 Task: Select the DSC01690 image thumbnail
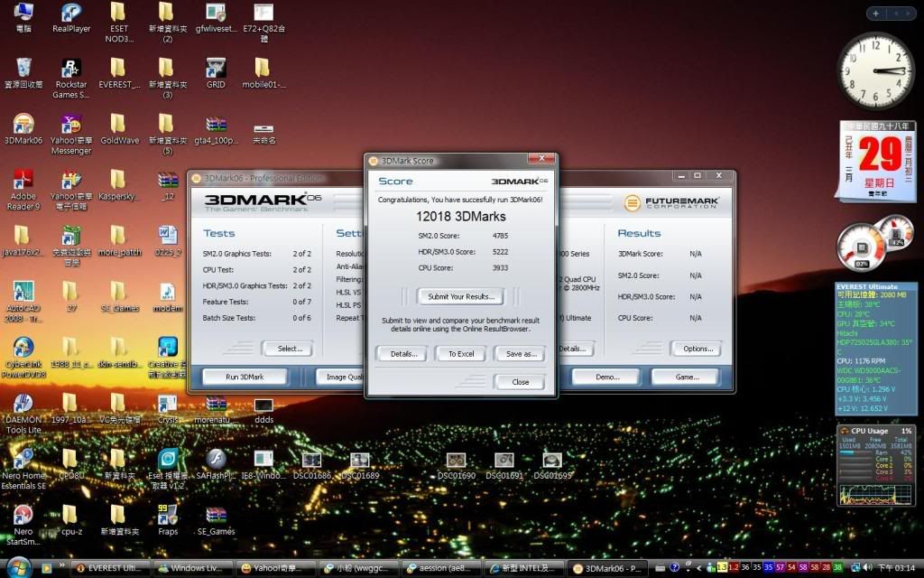pos(456,466)
